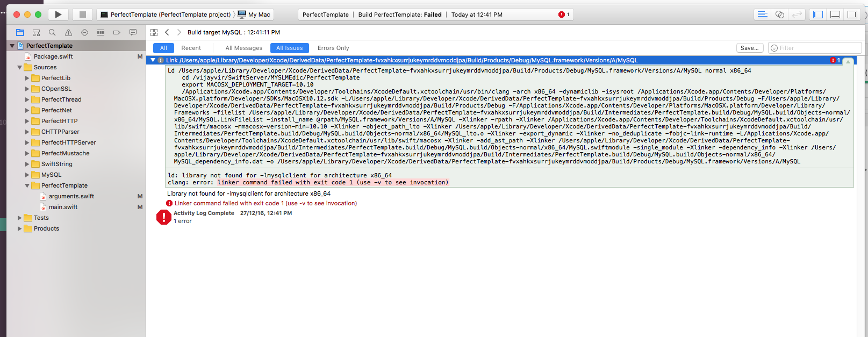Toggle the transcript button on Link row
The width and height of the screenshot is (868, 337).
848,61
